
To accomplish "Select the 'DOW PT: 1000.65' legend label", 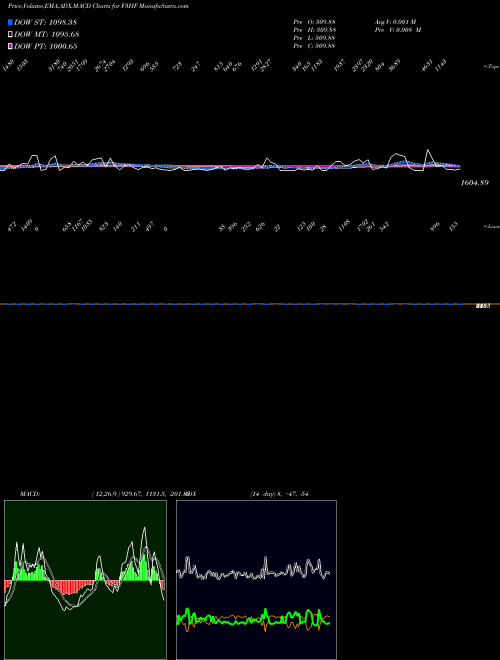I will tap(45, 46).
